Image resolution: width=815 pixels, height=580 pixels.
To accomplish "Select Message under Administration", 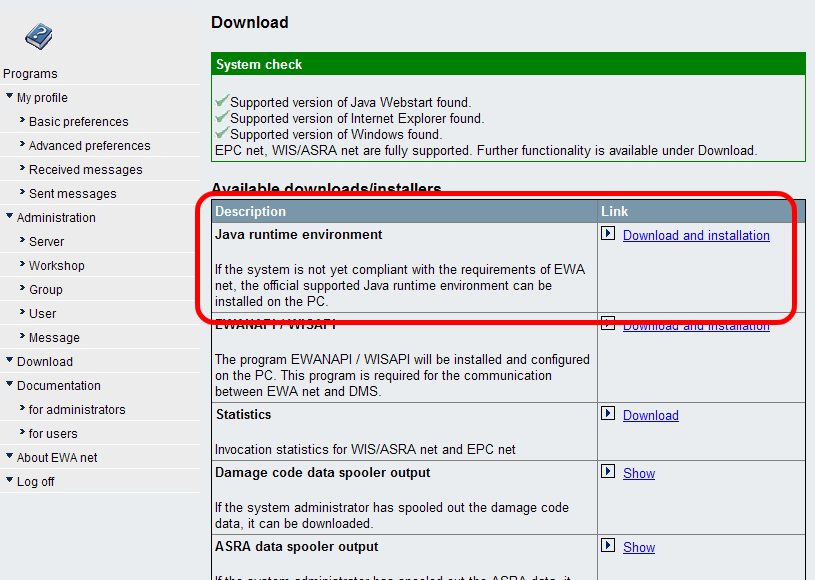I will (55, 337).
